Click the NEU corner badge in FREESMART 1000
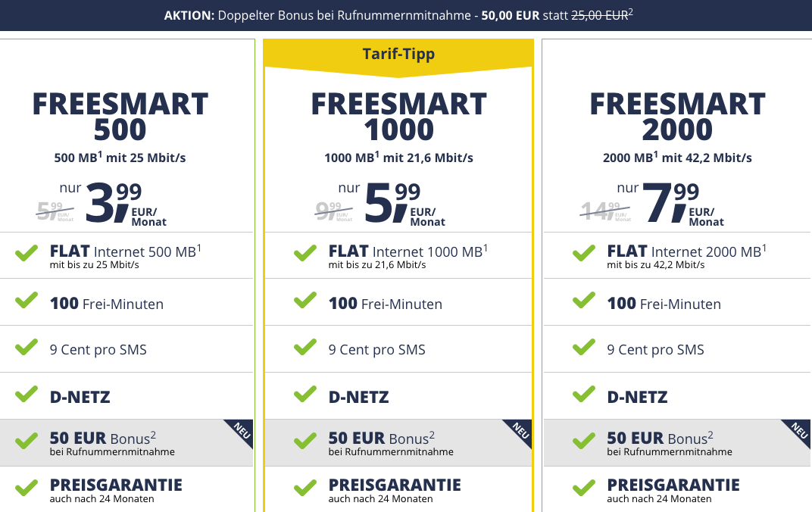Image resolution: width=812 pixels, height=512 pixels. pyautogui.click(x=520, y=431)
